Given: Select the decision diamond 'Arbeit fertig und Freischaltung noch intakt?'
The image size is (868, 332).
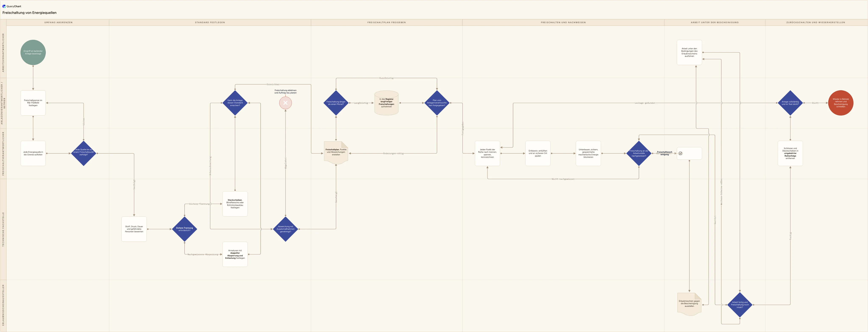Looking at the screenshot, I should 740,305.
